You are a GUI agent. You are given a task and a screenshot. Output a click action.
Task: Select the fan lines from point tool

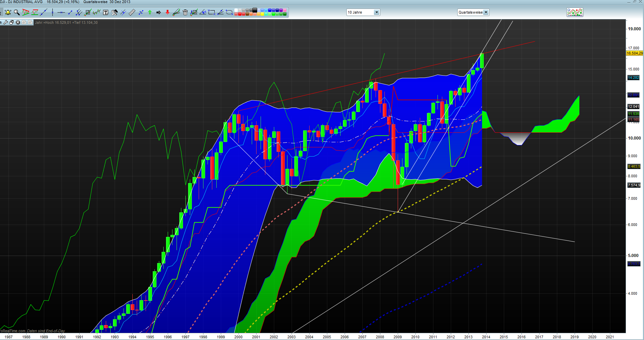[x=220, y=13]
